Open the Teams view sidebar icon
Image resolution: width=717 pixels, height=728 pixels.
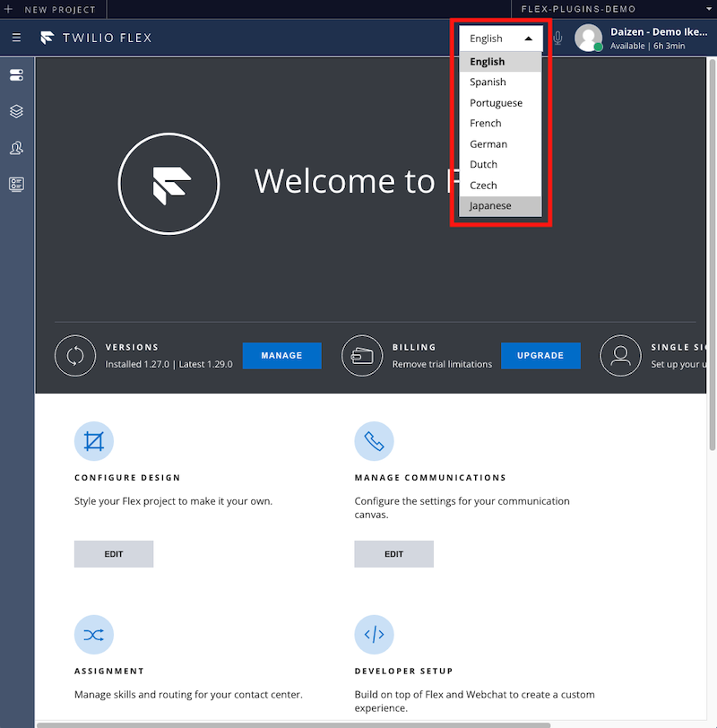(16, 148)
